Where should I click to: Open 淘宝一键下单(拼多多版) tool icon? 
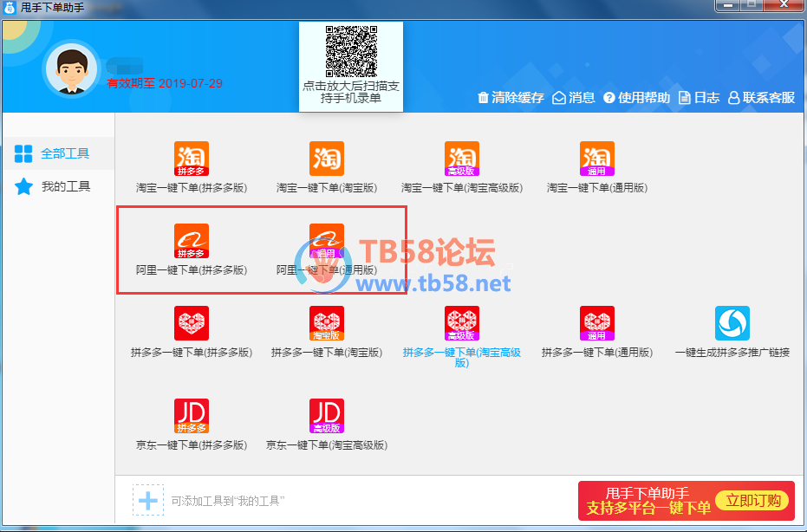click(192, 159)
